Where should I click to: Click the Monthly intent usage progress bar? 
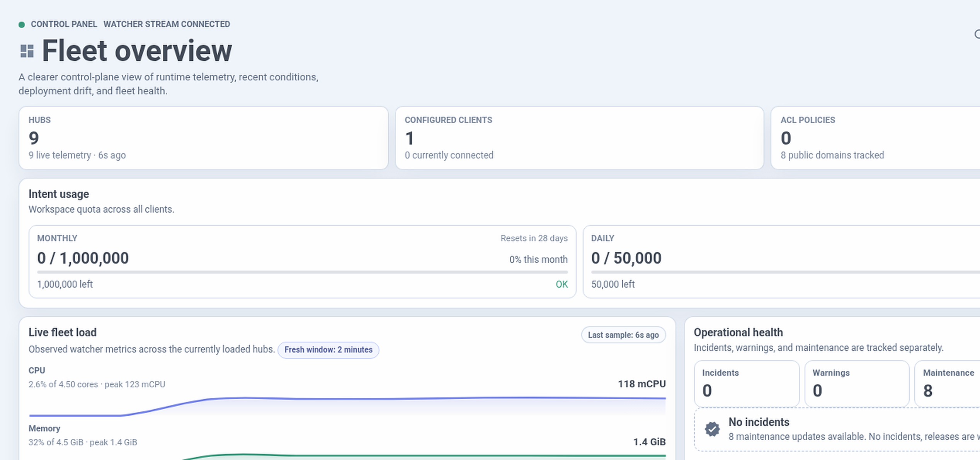tap(302, 272)
